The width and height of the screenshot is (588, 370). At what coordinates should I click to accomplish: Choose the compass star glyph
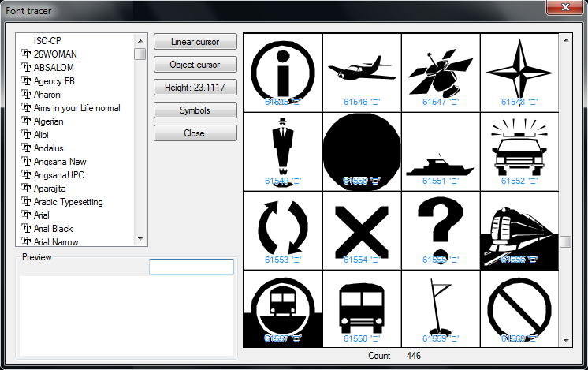519,68
